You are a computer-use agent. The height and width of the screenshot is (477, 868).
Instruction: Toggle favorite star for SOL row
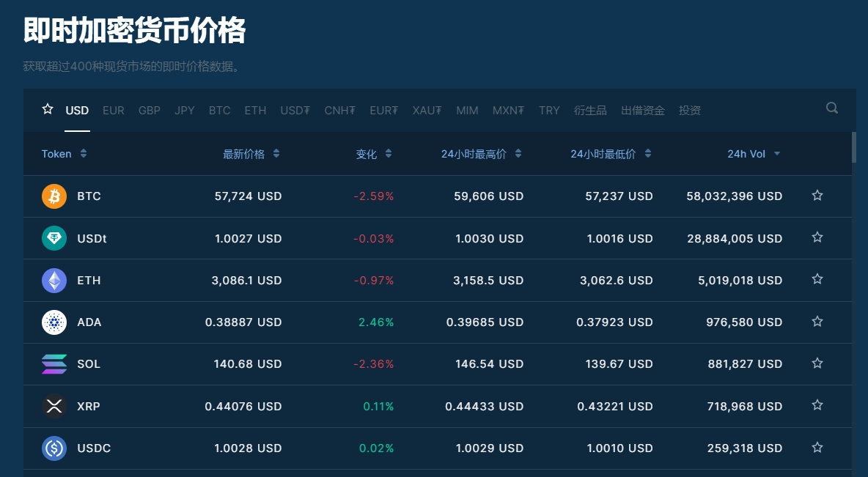pyautogui.click(x=817, y=363)
